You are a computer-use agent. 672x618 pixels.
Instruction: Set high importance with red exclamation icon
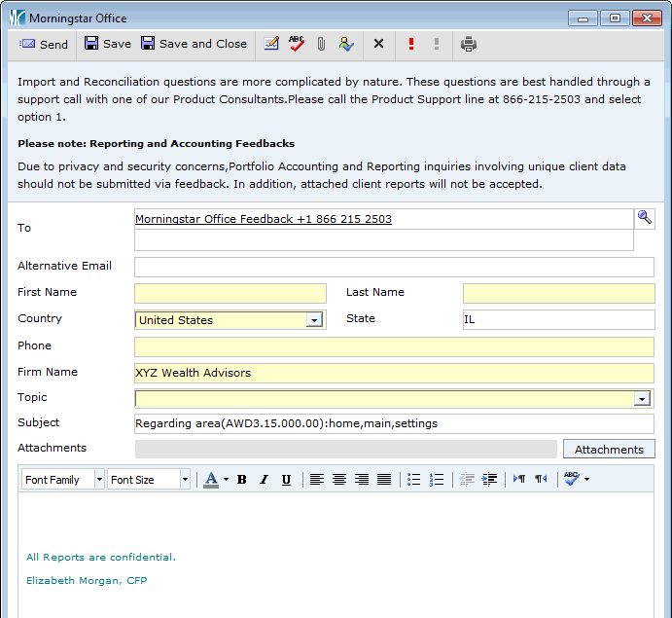tap(411, 44)
